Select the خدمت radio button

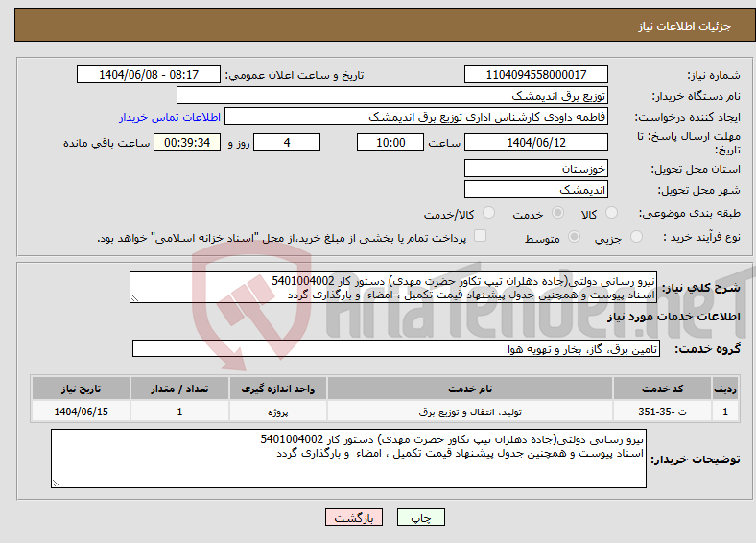(557, 213)
